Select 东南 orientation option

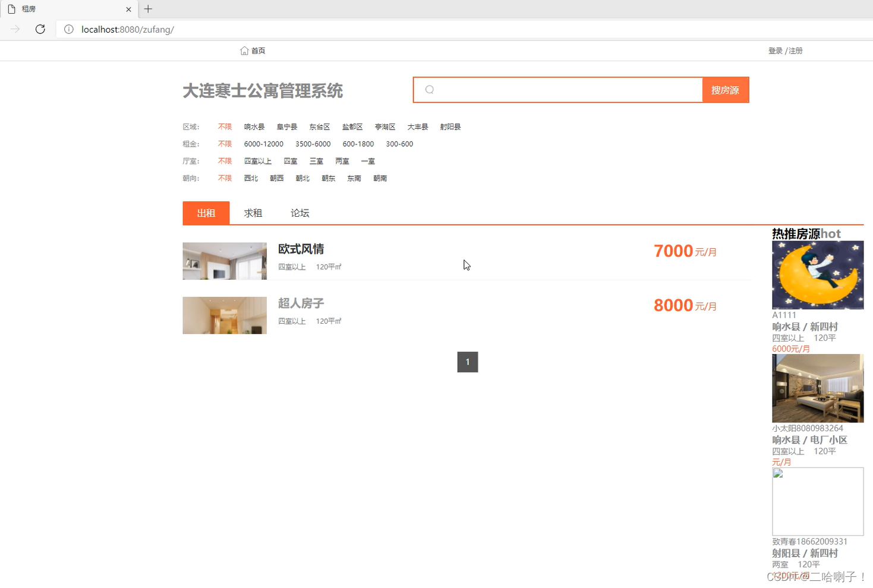point(354,178)
